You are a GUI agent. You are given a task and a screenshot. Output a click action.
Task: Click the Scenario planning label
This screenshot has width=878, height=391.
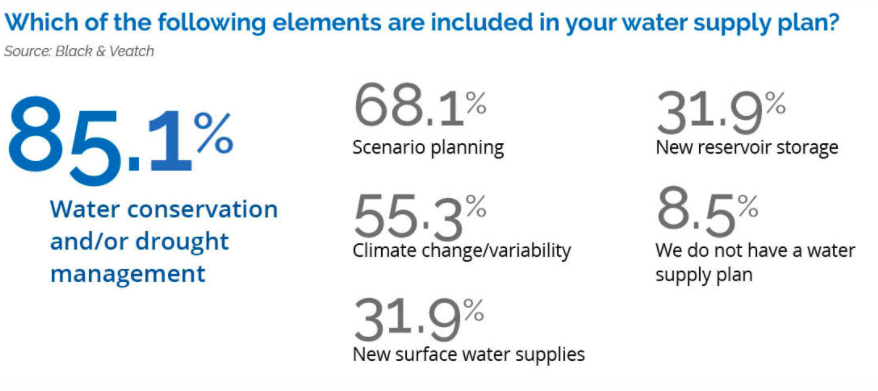428,148
